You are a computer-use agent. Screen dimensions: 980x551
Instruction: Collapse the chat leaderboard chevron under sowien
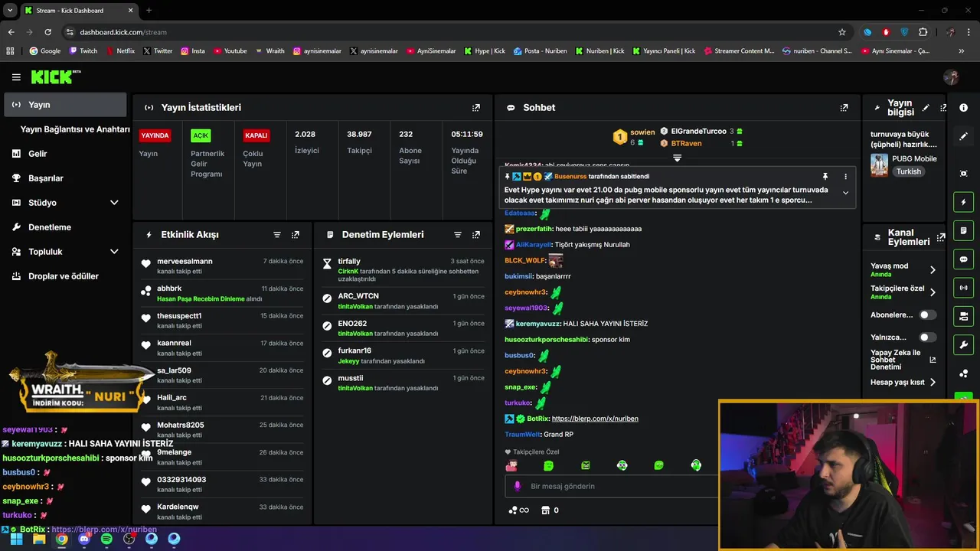tap(677, 158)
